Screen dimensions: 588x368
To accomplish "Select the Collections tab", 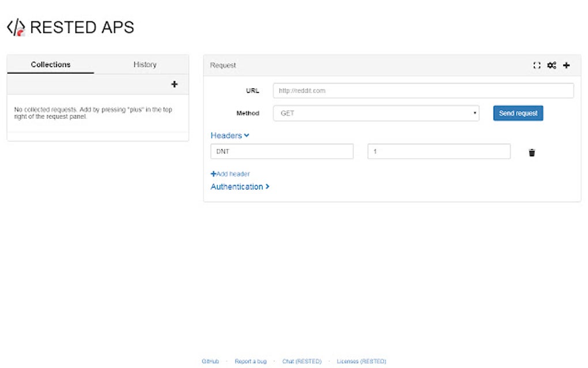I will [50, 64].
